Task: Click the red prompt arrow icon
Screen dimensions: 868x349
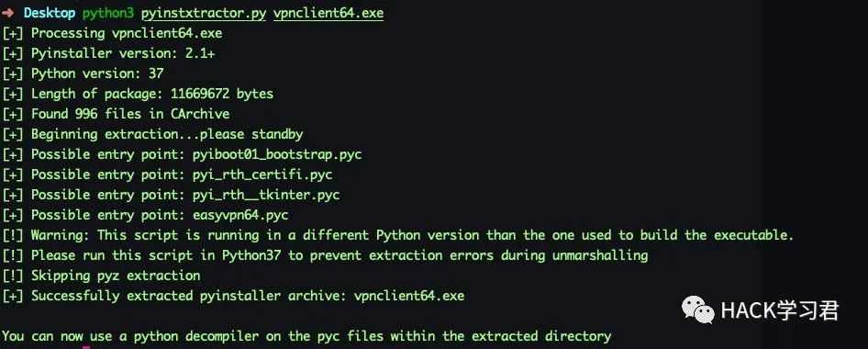Action: [x=7, y=12]
